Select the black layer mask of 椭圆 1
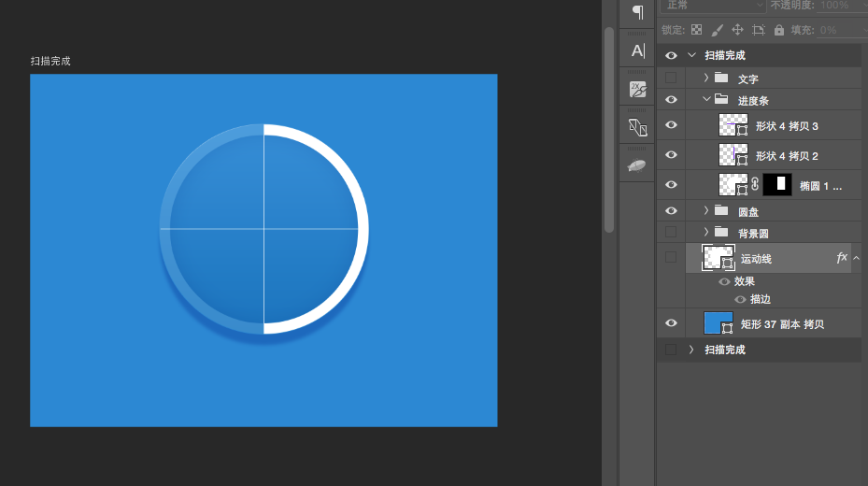The image size is (868, 486). (777, 184)
